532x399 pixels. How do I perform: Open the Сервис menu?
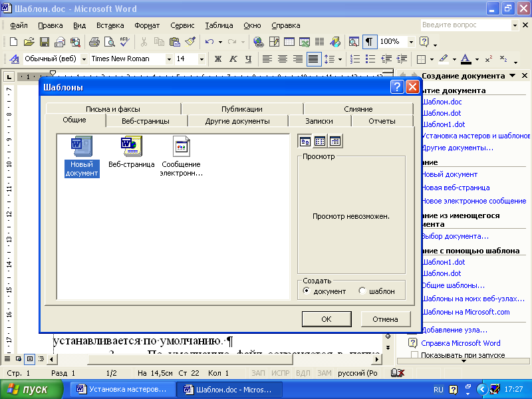182,25
